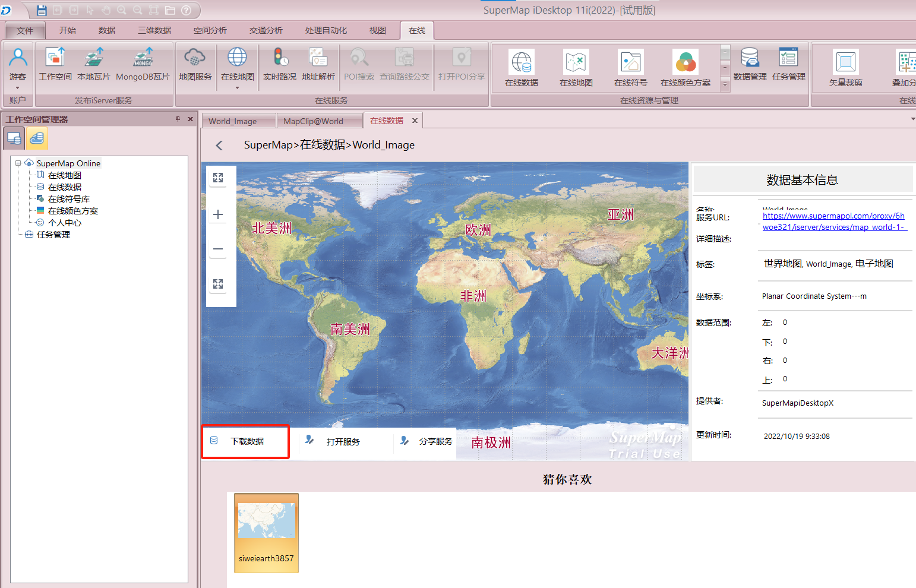Click the SuperMapiDesktopX provider text
This screenshot has width=916, height=588.
[x=798, y=403]
